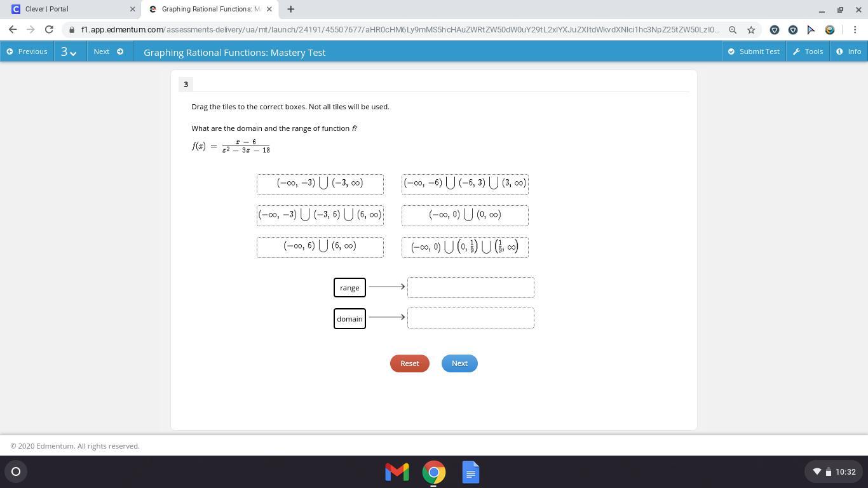Restore the browser window size
This screenshot has width=868, height=488.
(x=840, y=10)
